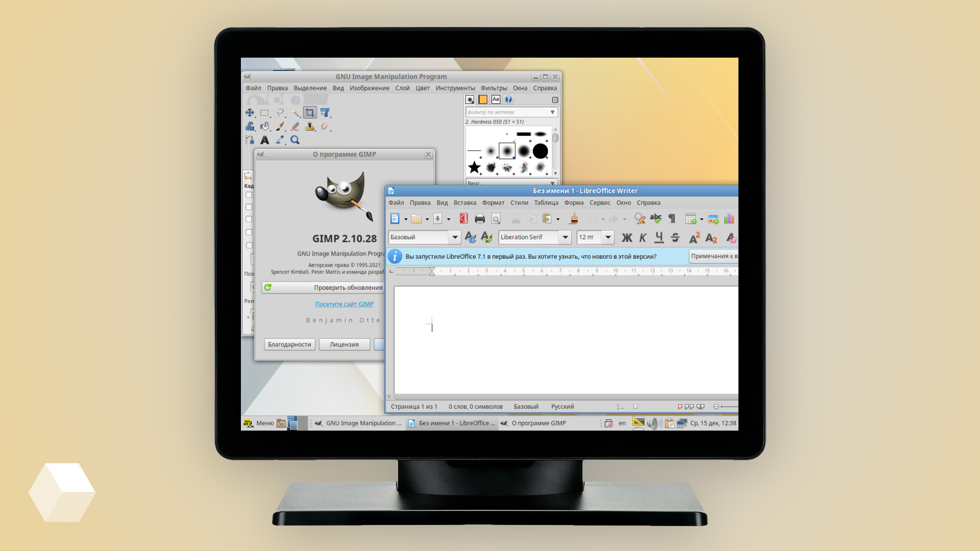Open the Paste dropdown arrow in Writer

pyautogui.click(x=558, y=219)
